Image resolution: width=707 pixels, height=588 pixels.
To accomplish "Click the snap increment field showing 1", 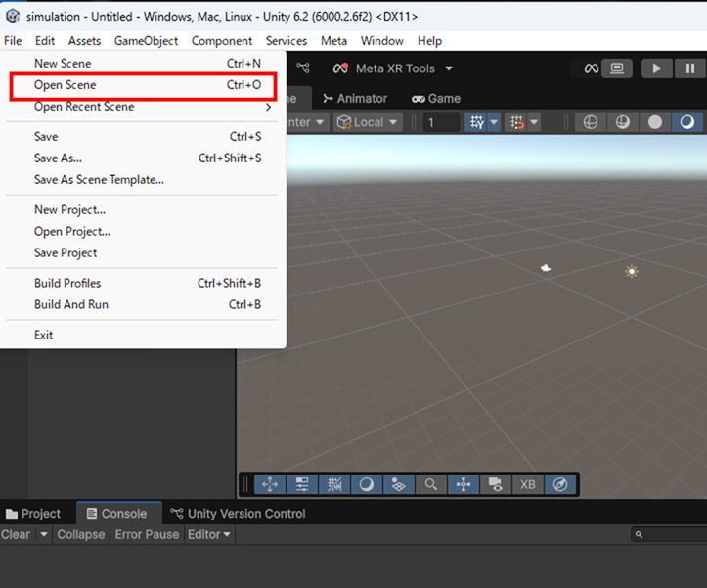I will [x=441, y=122].
